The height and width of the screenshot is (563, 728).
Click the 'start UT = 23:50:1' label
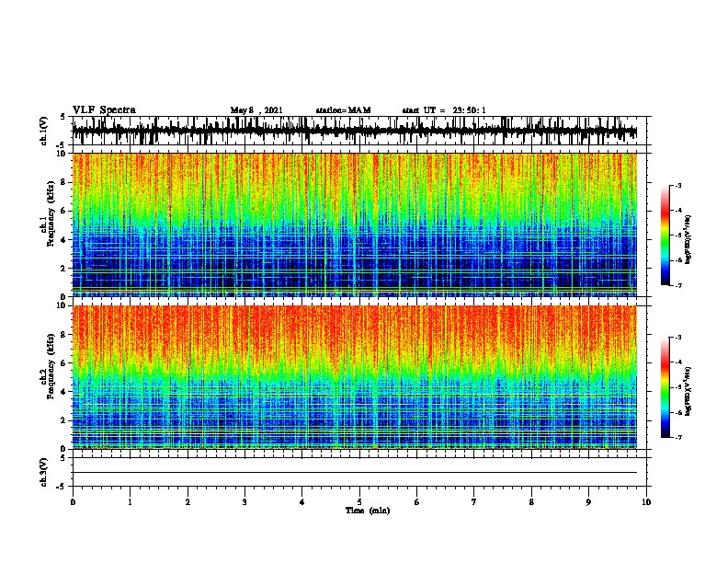click(x=444, y=110)
